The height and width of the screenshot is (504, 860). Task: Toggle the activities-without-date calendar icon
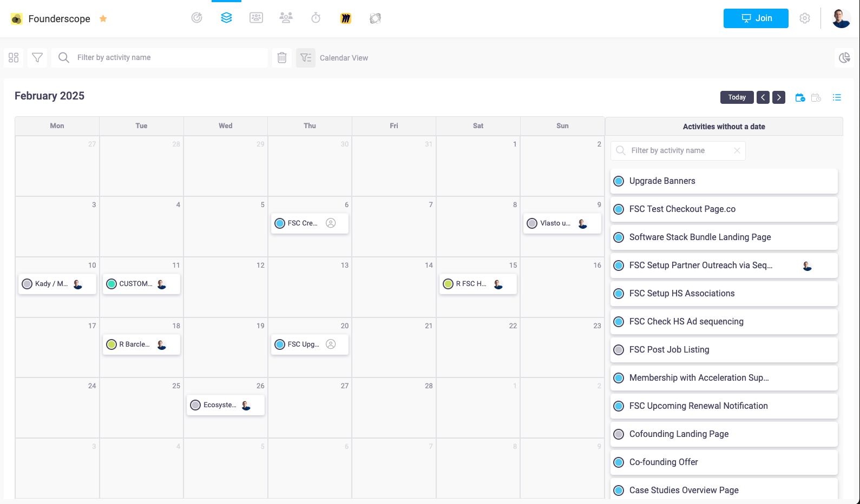[800, 97]
